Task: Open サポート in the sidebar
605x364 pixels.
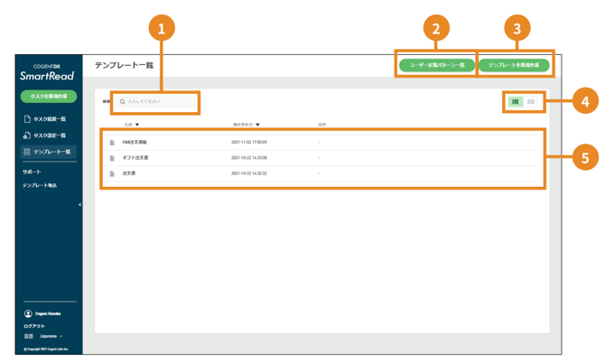Action: click(x=32, y=172)
